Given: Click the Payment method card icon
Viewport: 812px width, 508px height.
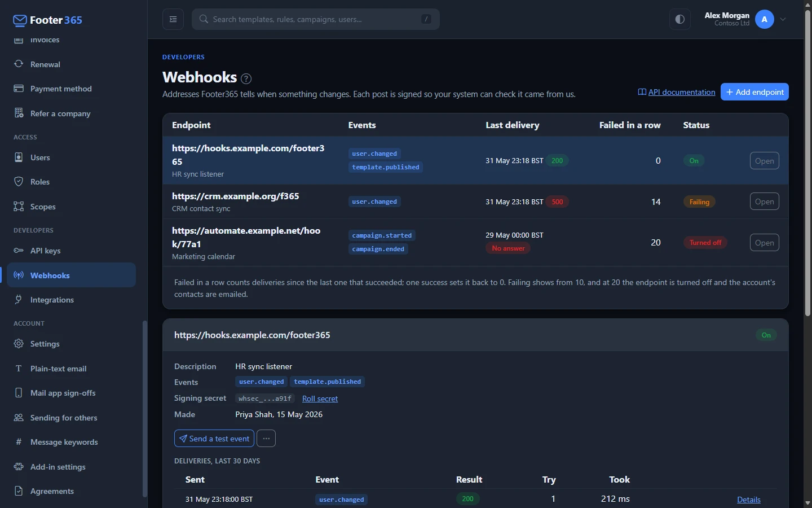Looking at the screenshot, I should coord(19,89).
